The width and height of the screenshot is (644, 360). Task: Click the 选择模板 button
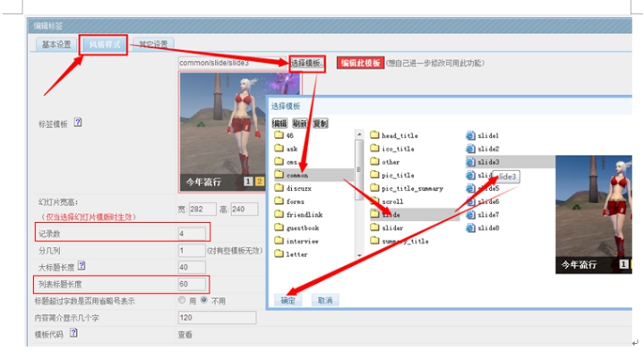tap(307, 63)
